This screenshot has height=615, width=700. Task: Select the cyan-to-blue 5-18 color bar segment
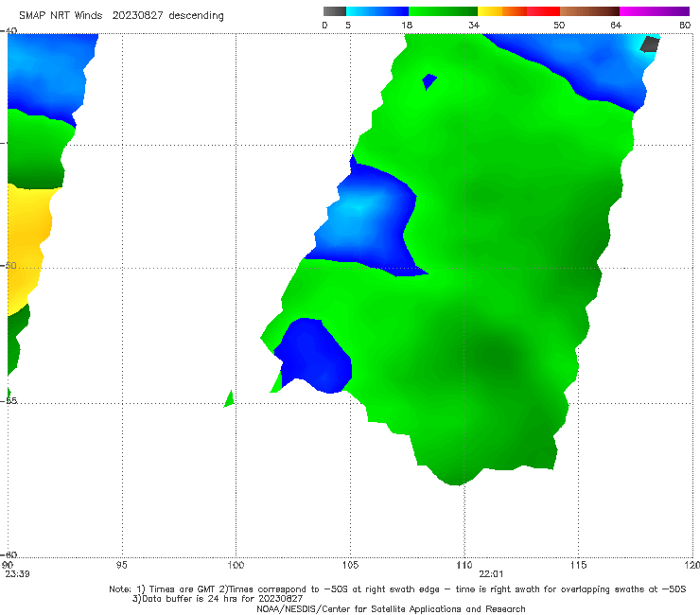377,11
